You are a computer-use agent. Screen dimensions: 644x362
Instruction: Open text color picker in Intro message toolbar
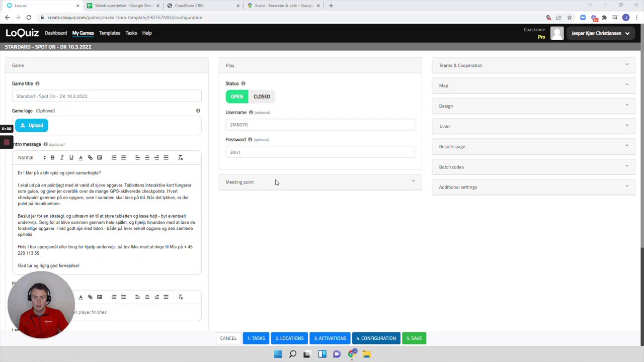[x=80, y=158]
